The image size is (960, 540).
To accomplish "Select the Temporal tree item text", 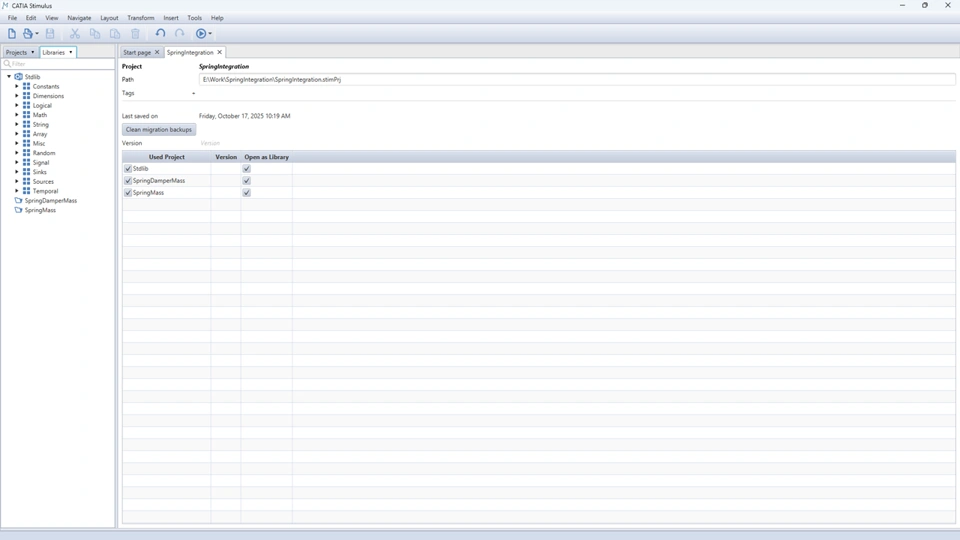I will (45, 191).
